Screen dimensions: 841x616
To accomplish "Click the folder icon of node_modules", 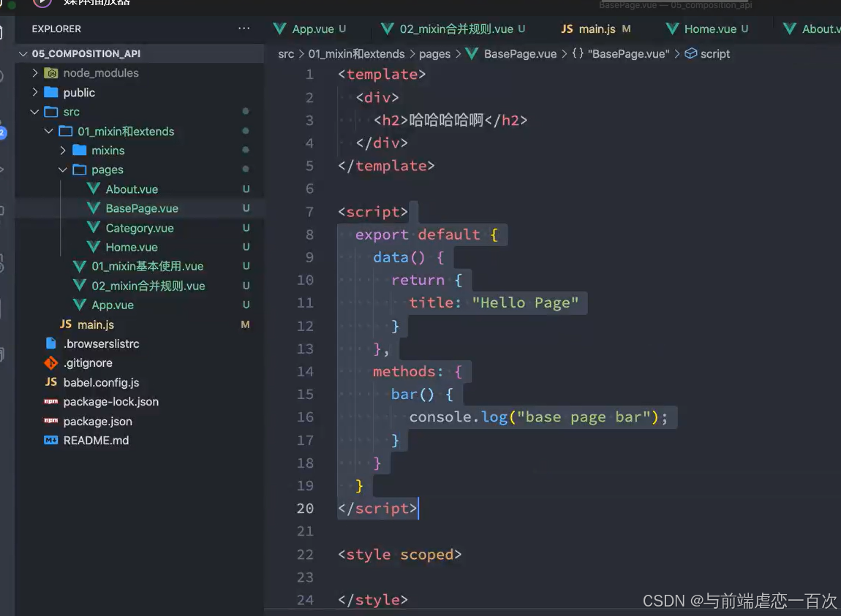I will [x=51, y=73].
